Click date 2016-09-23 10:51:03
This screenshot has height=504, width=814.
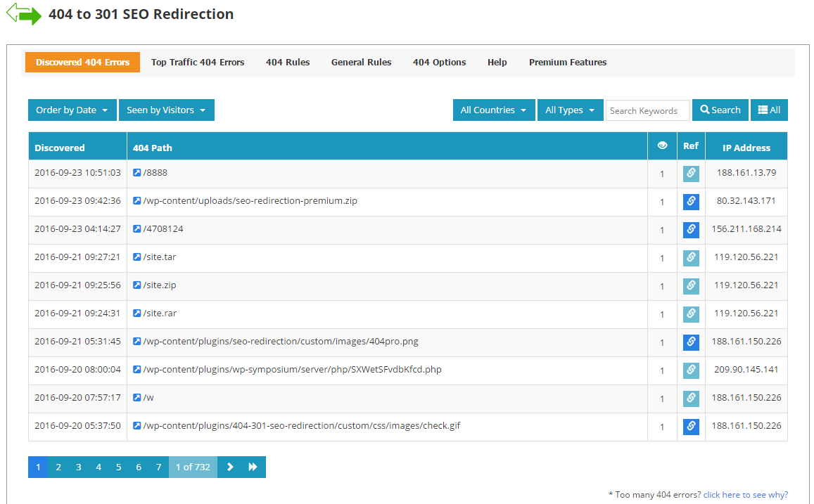(x=78, y=173)
